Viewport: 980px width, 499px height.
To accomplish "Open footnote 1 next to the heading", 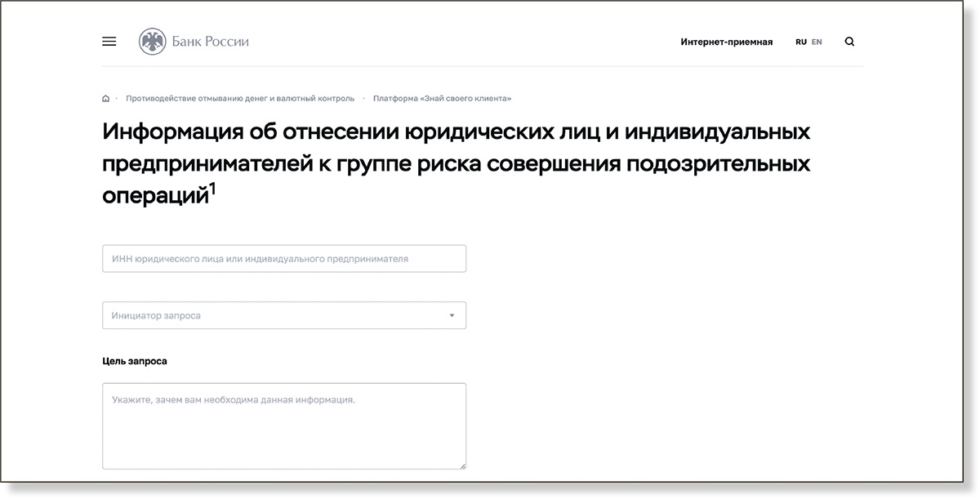I will [x=213, y=189].
